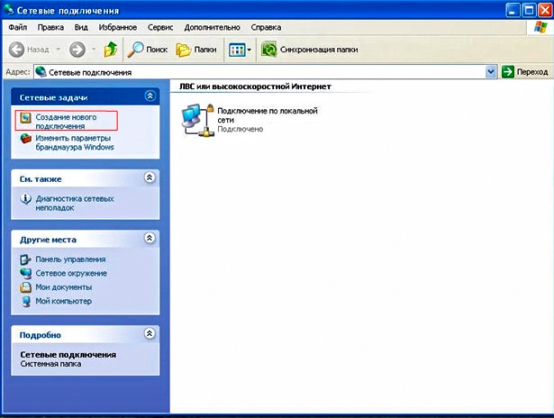This screenshot has height=418, width=554.
Task: Click the Мои документы folder icon
Action: pos(25,287)
